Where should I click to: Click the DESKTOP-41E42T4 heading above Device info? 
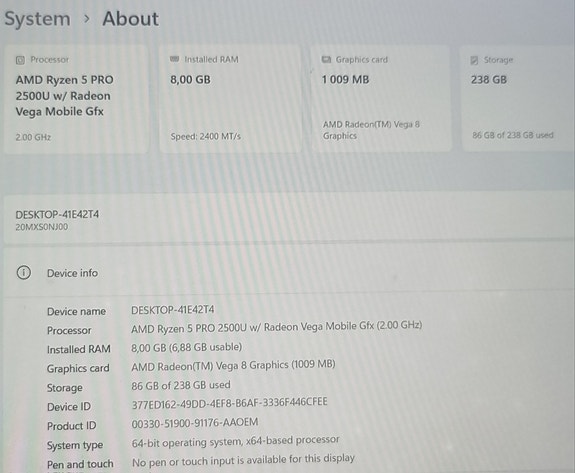[x=57, y=214]
